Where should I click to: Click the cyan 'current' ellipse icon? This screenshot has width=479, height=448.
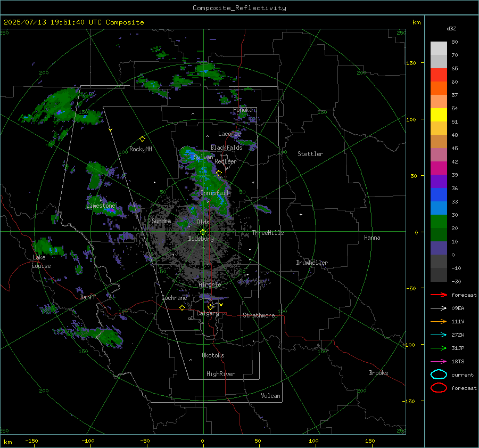click(x=439, y=374)
